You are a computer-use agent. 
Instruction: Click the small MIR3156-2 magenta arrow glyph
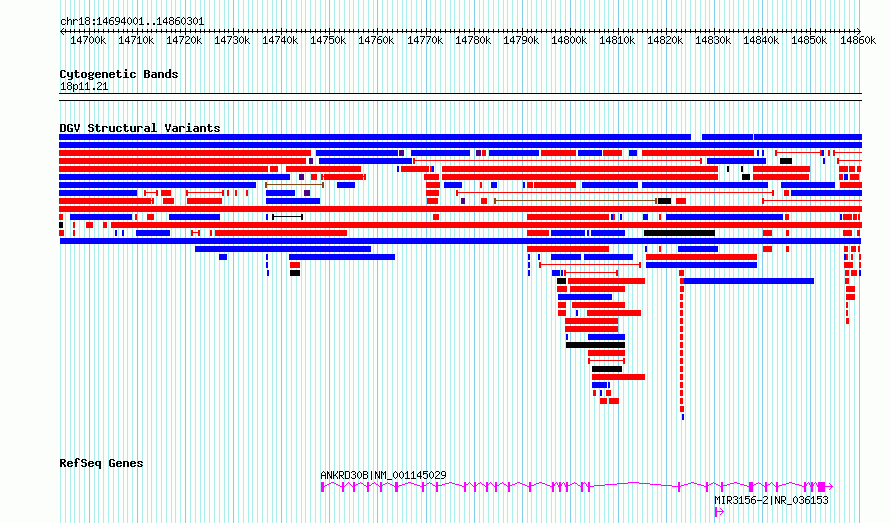[x=719, y=512]
